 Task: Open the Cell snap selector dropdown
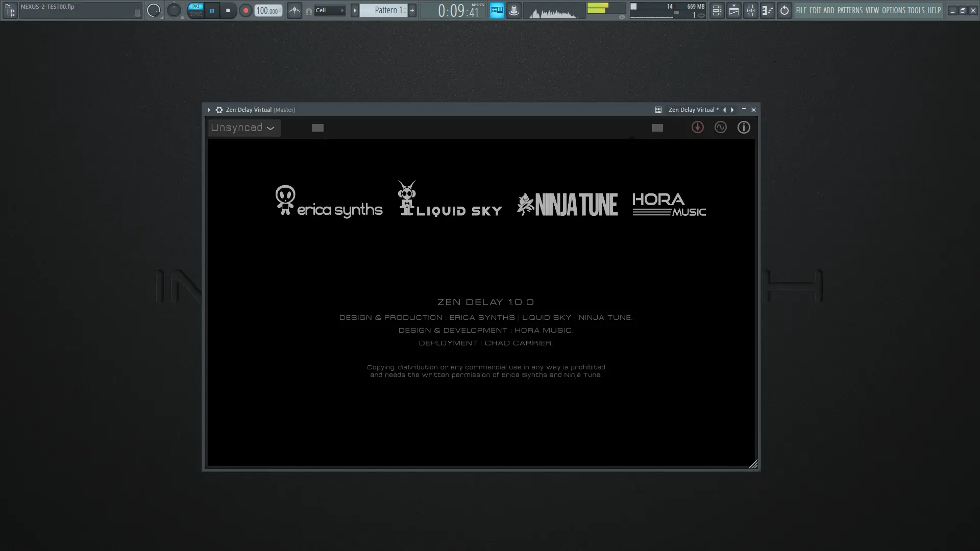click(329, 10)
